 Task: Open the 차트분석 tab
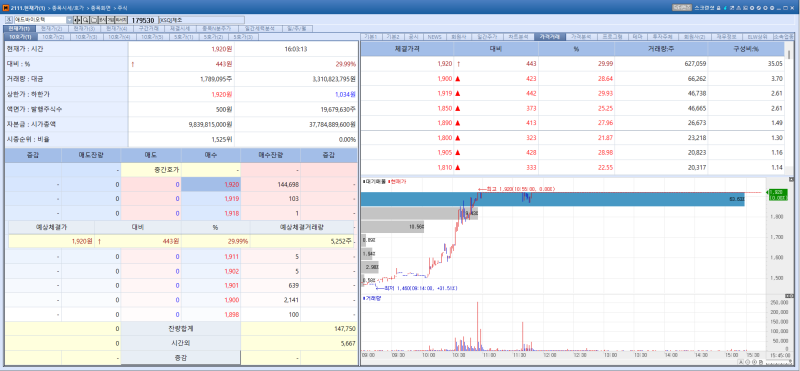pos(518,37)
